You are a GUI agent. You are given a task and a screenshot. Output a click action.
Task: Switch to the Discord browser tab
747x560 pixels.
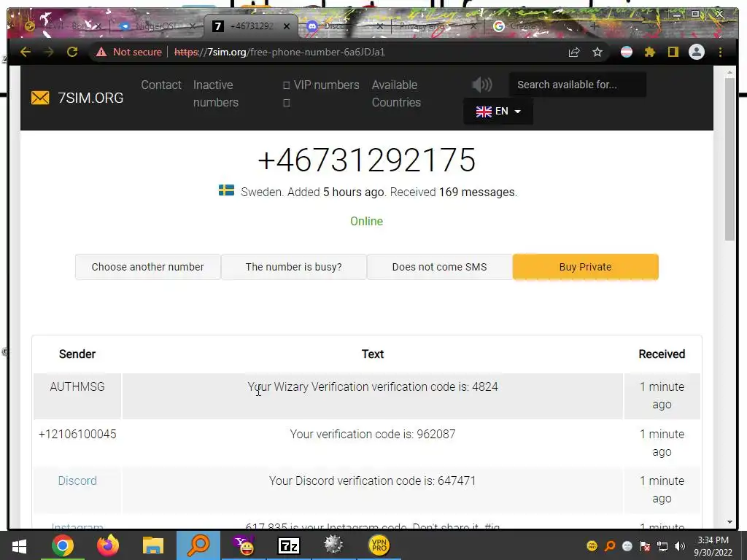[x=343, y=26]
